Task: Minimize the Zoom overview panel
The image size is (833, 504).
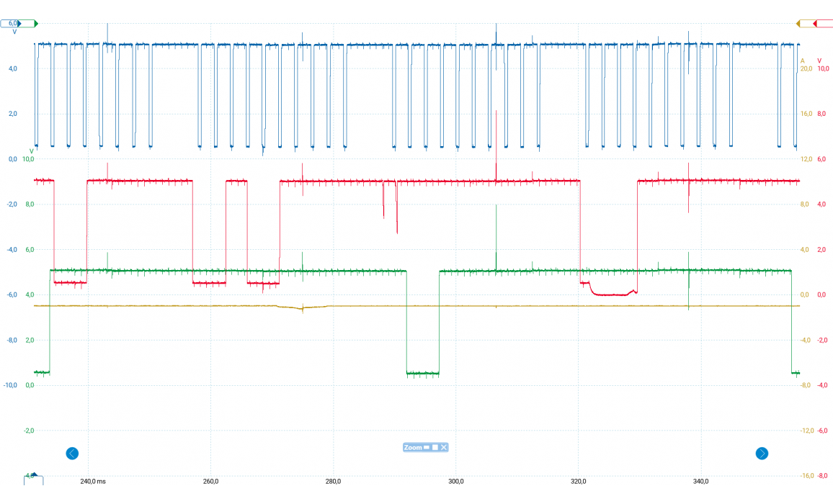Action: [427, 448]
